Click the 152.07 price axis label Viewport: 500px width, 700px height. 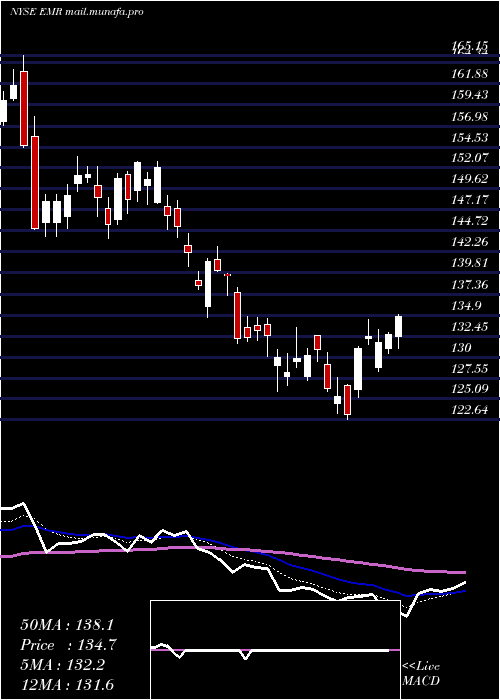point(469,158)
